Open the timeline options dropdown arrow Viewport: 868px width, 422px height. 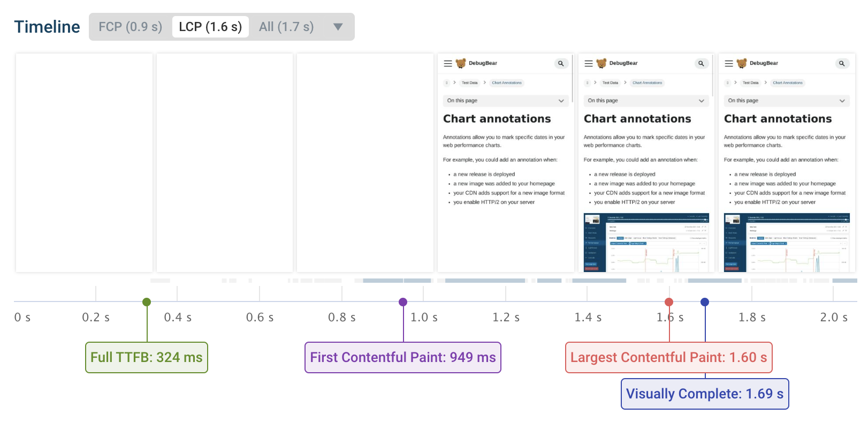338,27
